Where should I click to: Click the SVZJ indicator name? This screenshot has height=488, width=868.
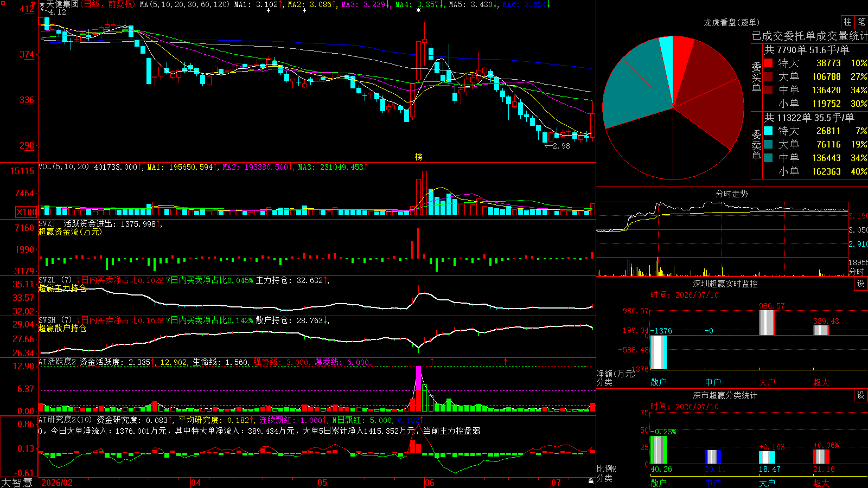point(47,223)
